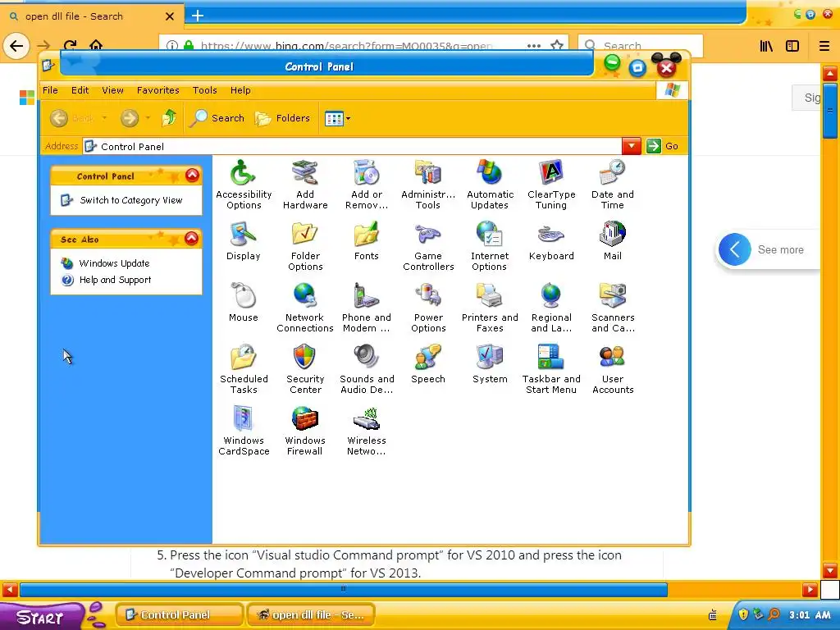Image resolution: width=840 pixels, height=630 pixels.
Task: Open the View menu
Action: pyautogui.click(x=112, y=90)
